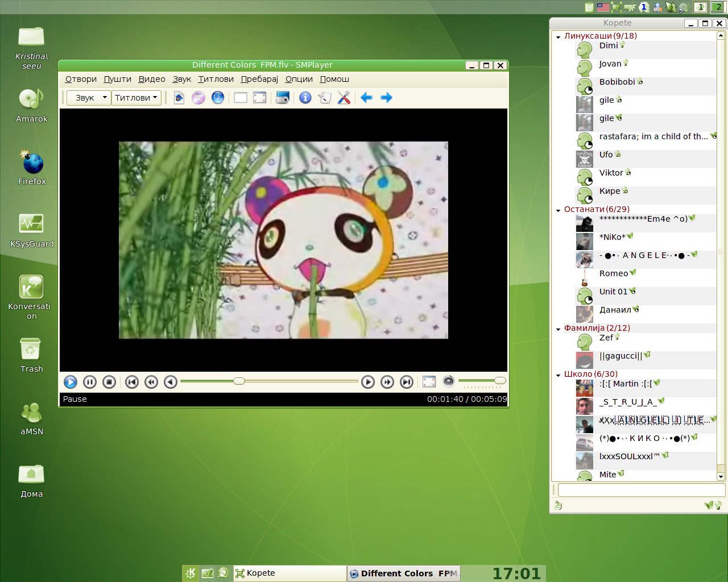
Task: Open the K menu on the bottom panel
Action: pyautogui.click(x=191, y=573)
